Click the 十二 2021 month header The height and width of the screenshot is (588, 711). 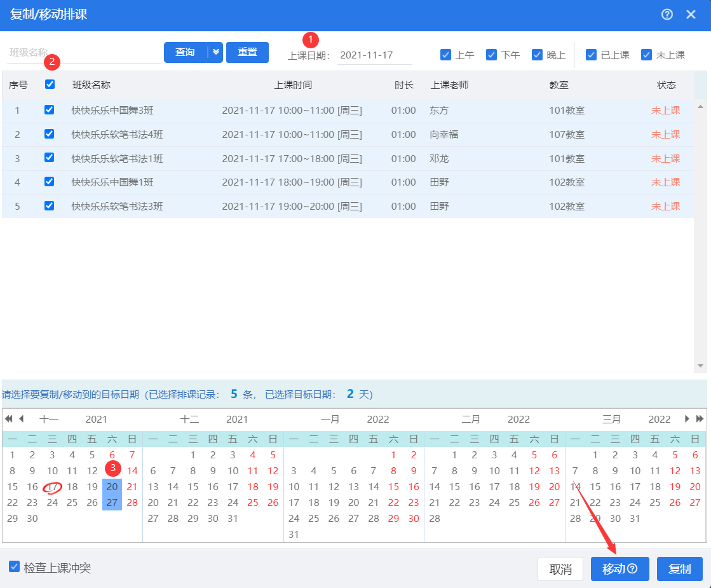(x=213, y=419)
